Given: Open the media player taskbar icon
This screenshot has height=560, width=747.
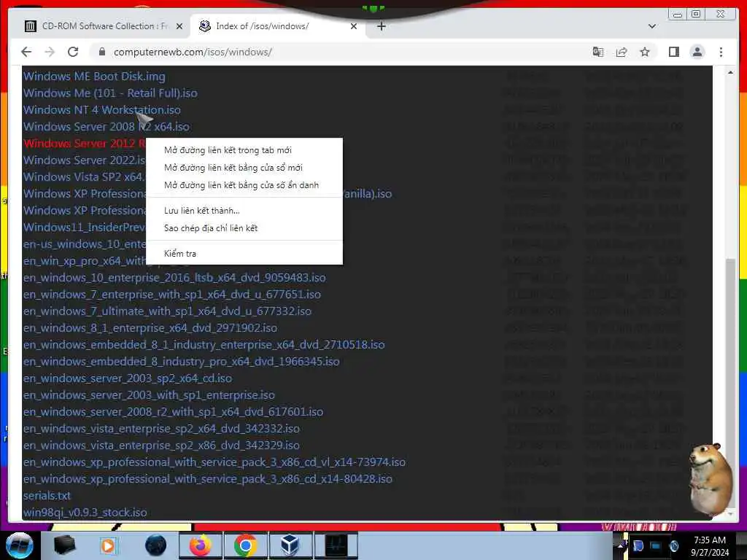Looking at the screenshot, I should click(109, 545).
